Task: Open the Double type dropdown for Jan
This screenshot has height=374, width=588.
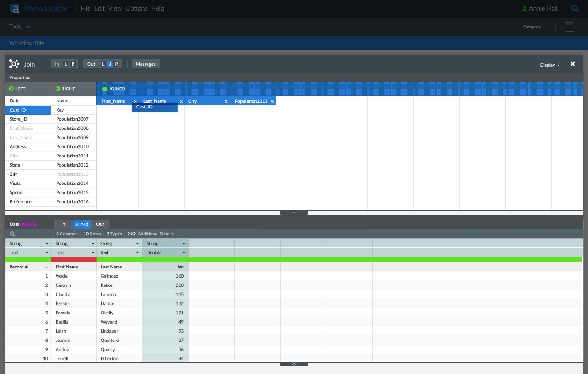Action: coord(184,253)
